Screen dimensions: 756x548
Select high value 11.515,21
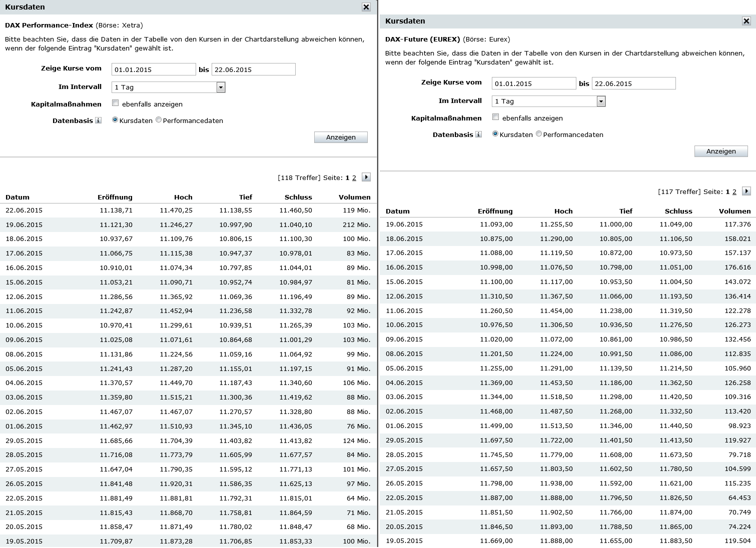pyautogui.click(x=176, y=397)
